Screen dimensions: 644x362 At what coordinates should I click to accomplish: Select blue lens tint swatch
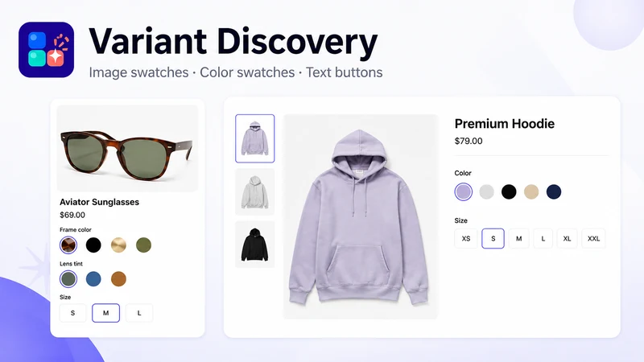(93, 279)
